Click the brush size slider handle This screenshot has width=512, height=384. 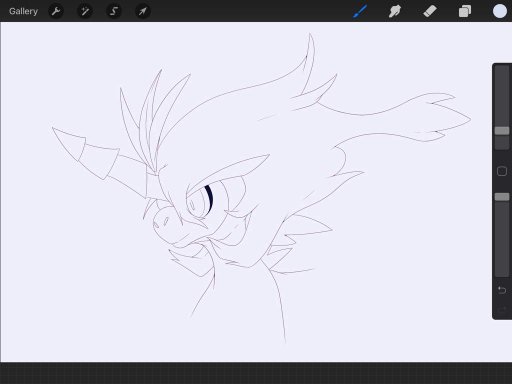point(502,131)
